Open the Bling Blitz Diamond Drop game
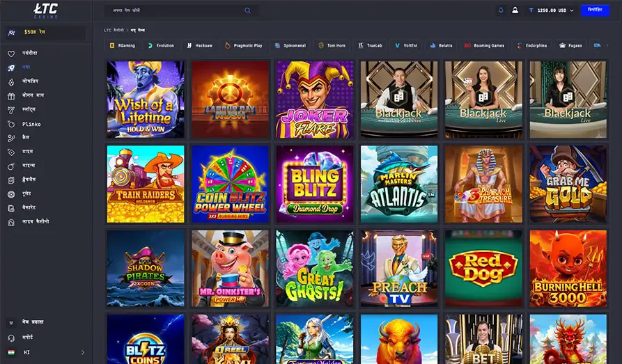 (315, 184)
